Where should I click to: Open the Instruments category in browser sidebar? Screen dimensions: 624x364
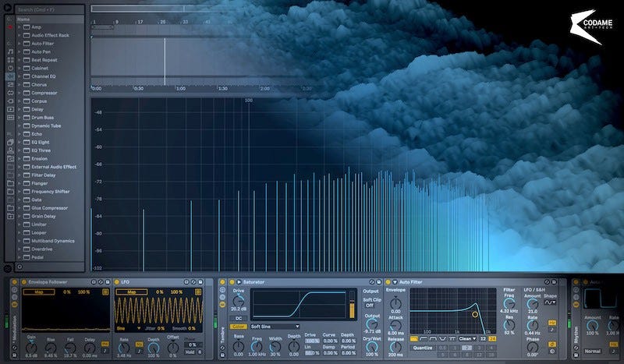pyautogui.click(x=10, y=68)
